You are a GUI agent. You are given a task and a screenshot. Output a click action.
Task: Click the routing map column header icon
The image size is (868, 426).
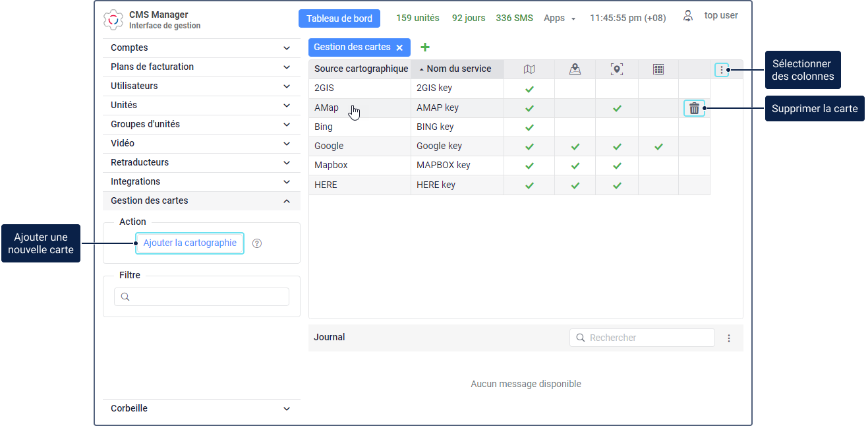click(575, 69)
